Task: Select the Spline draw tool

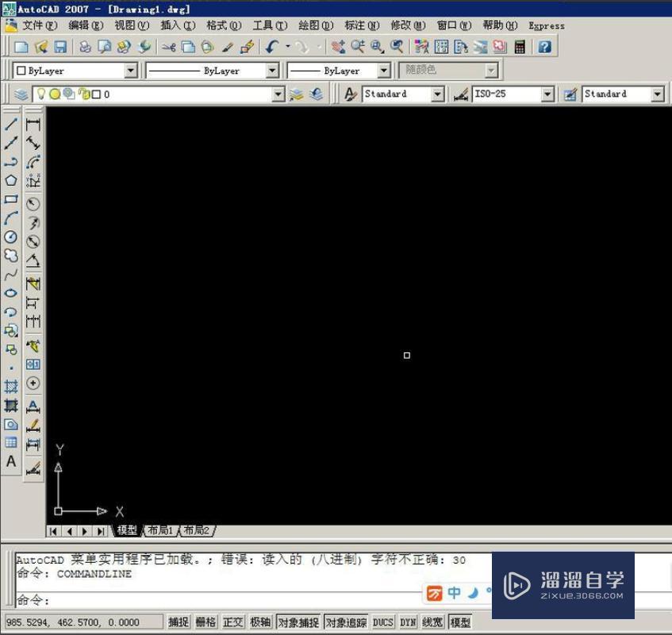Action: point(11,275)
